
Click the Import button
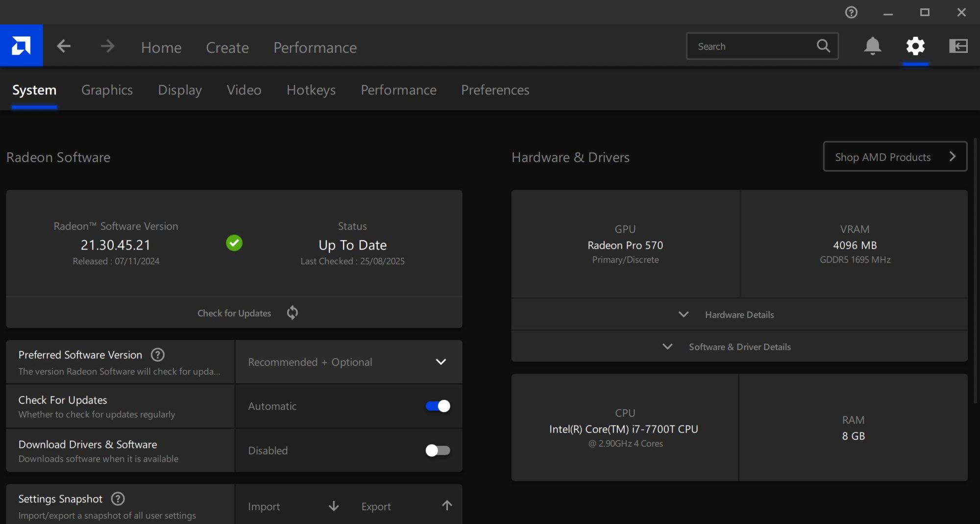293,506
